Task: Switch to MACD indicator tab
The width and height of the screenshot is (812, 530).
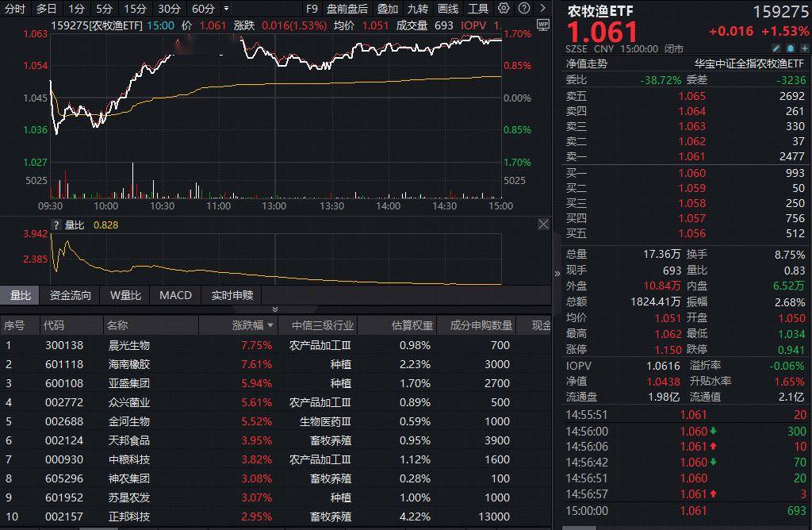Action: click(175, 295)
